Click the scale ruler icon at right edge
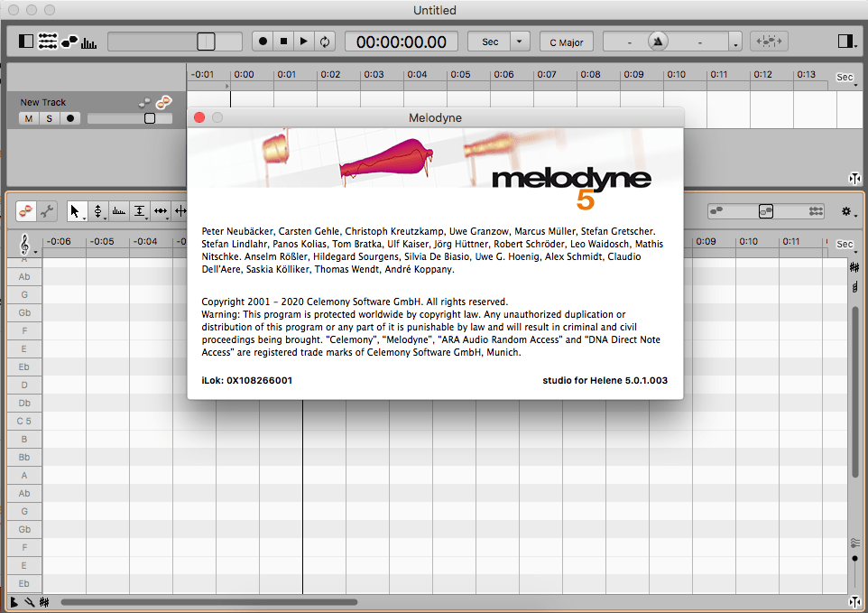Viewport: 868px width, 613px height. [x=854, y=287]
